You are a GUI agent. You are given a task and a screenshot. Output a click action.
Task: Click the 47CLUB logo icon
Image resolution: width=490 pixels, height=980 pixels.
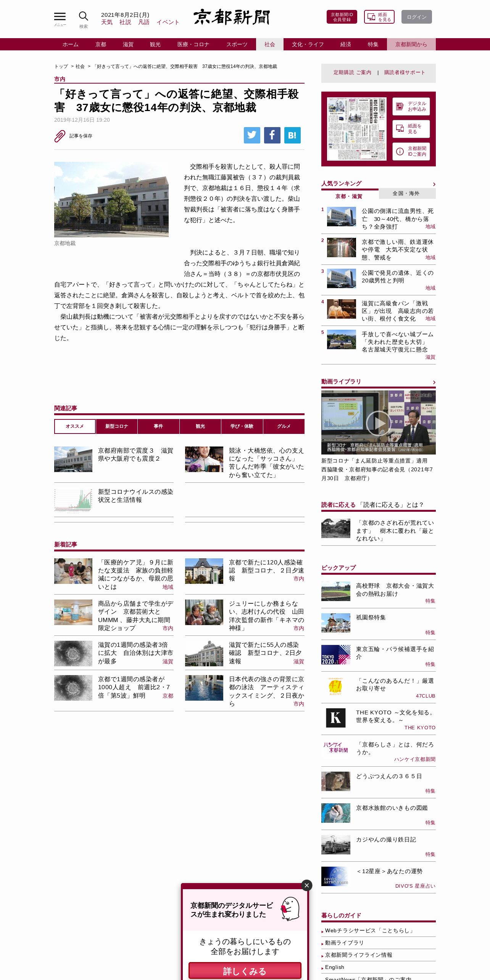[x=336, y=686]
